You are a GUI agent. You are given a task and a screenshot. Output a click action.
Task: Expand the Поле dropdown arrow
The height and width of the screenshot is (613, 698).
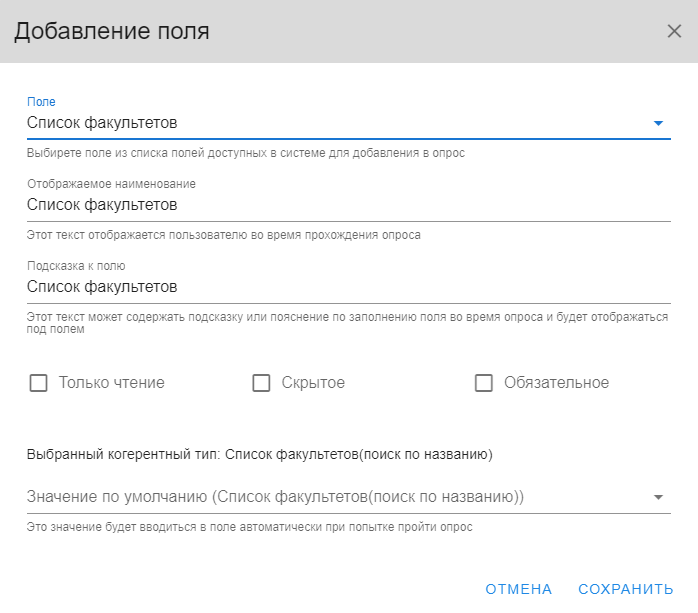[658, 123]
